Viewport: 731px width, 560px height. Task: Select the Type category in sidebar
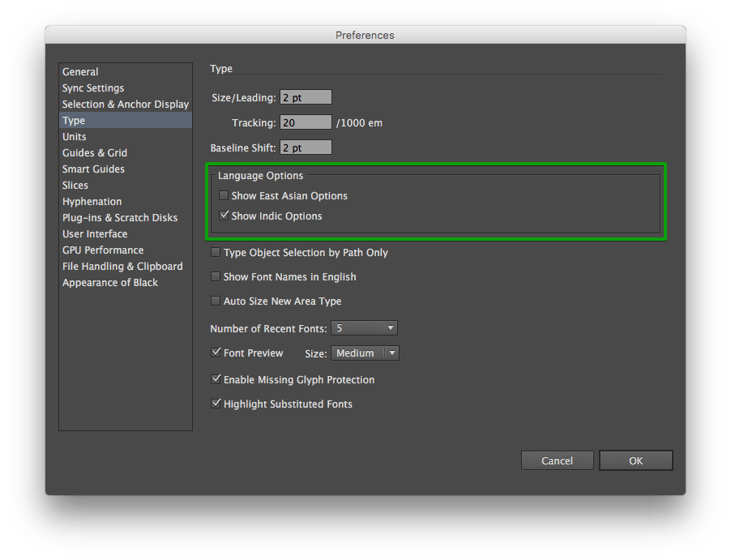(126, 120)
